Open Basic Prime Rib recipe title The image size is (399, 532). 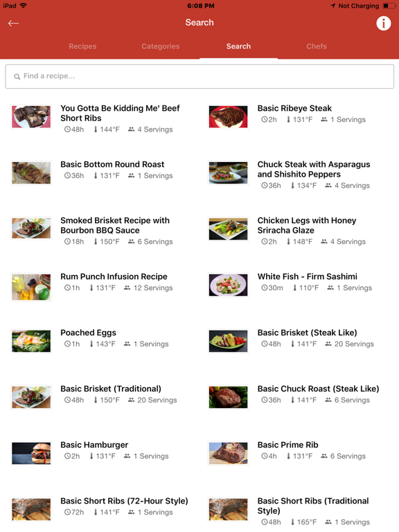[287, 445]
